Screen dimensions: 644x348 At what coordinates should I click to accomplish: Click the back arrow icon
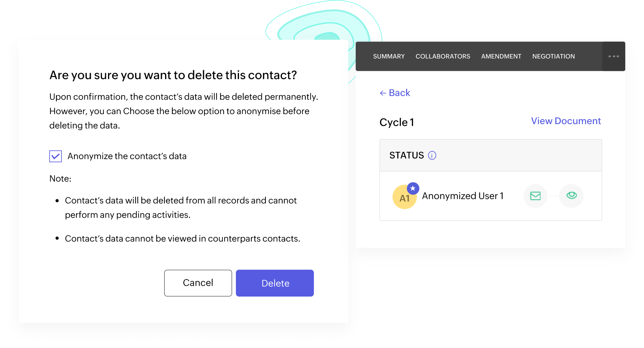383,93
